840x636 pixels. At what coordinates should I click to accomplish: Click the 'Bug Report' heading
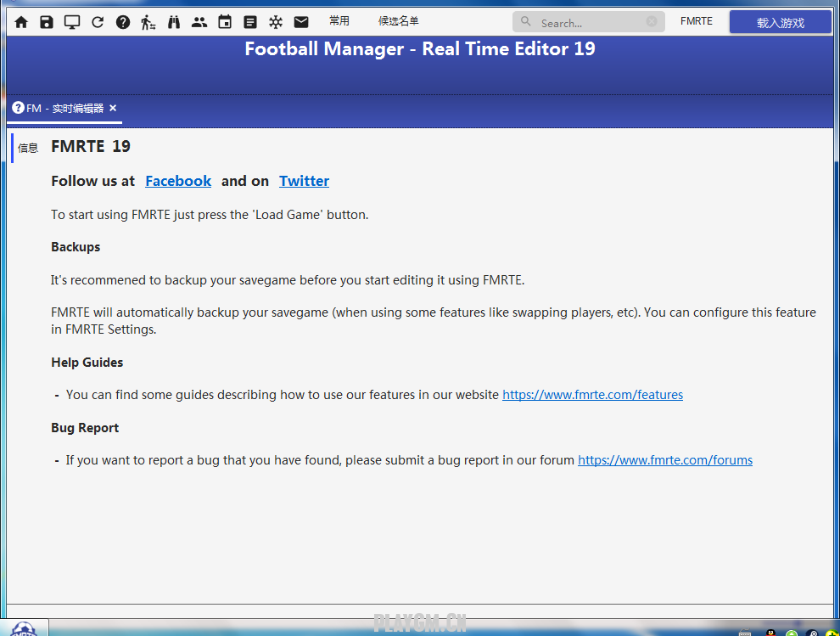pos(85,428)
